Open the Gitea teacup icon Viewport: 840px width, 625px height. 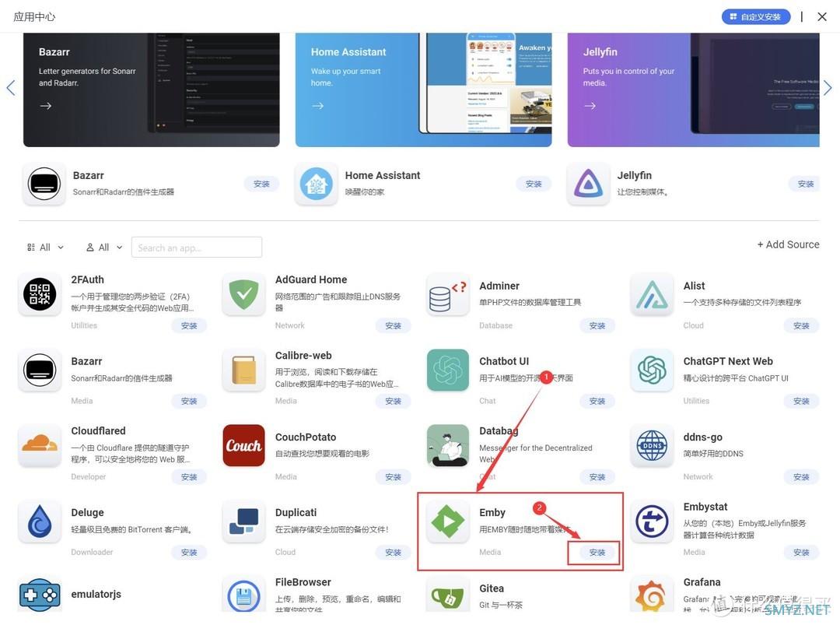point(448,595)
